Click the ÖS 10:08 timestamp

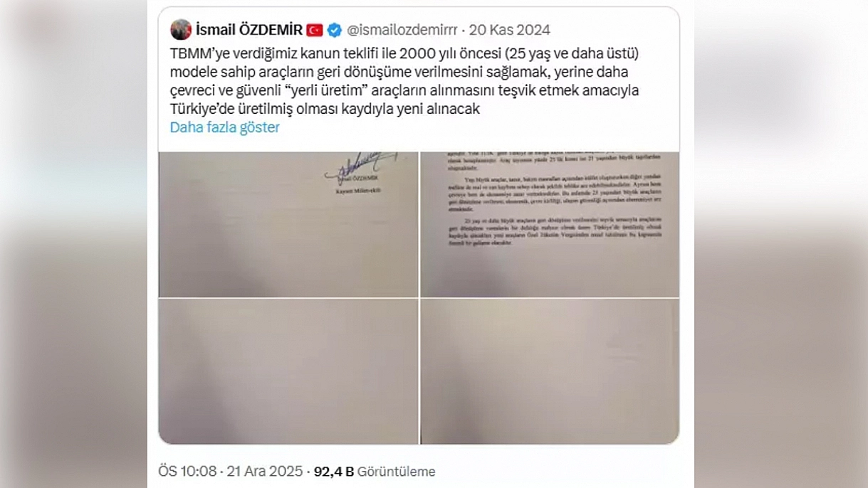(x=188, y=472)
